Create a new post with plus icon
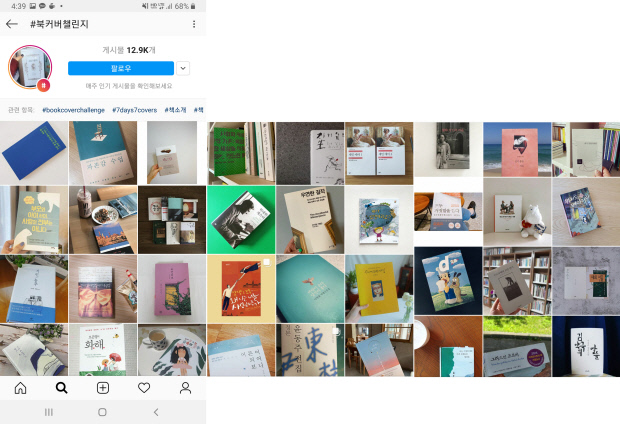Screen dimensions: 620x424 tap(103, 388)
